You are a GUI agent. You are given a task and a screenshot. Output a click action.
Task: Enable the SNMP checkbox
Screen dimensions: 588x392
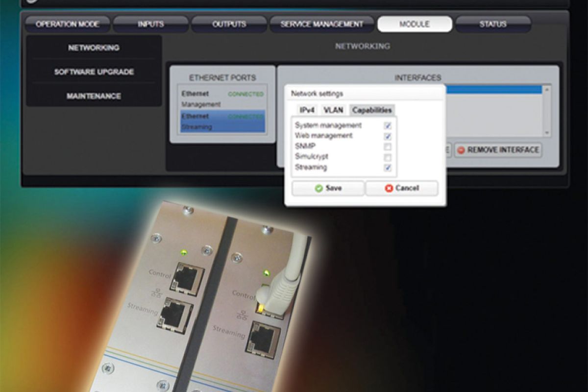coord(388,147)
